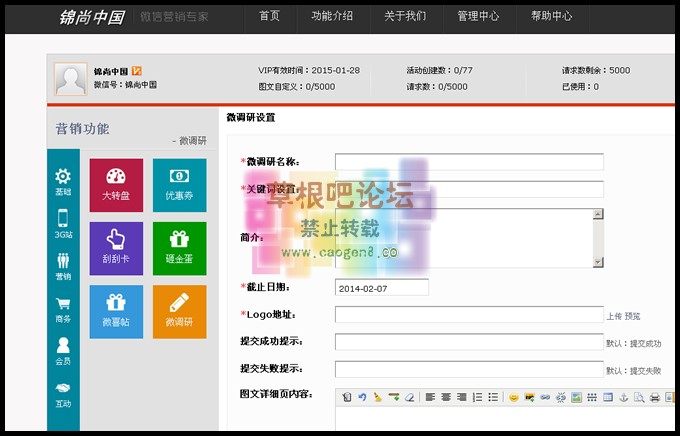Viewport: 680px width, 436px height.
Task: Open the 营销 people section in sidebar
Action: [x=63, y=266]
